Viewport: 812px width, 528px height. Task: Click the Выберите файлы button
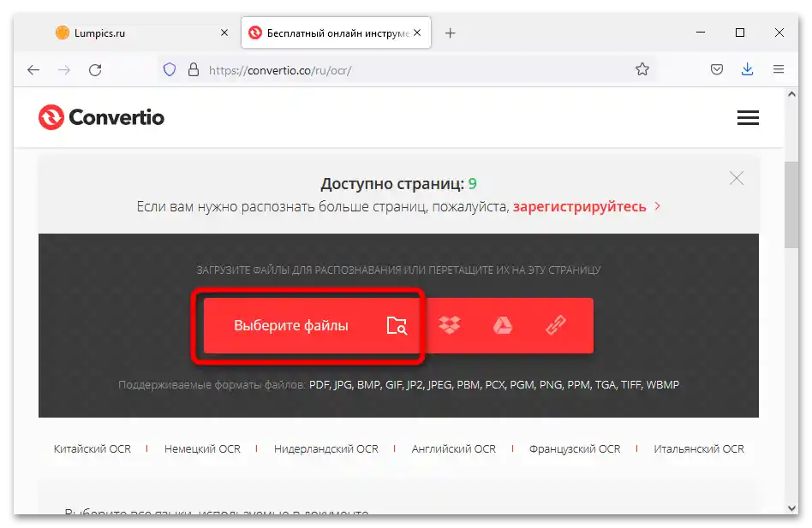point(311,325)
